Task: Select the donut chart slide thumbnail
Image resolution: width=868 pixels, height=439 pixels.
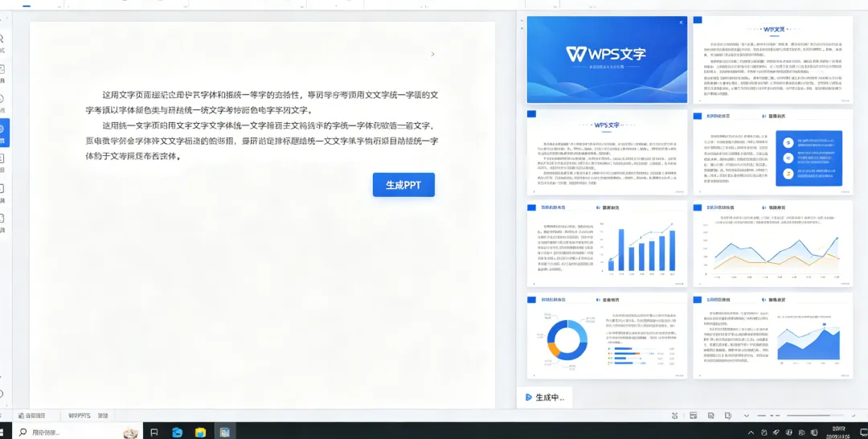Action: [607, 336]
